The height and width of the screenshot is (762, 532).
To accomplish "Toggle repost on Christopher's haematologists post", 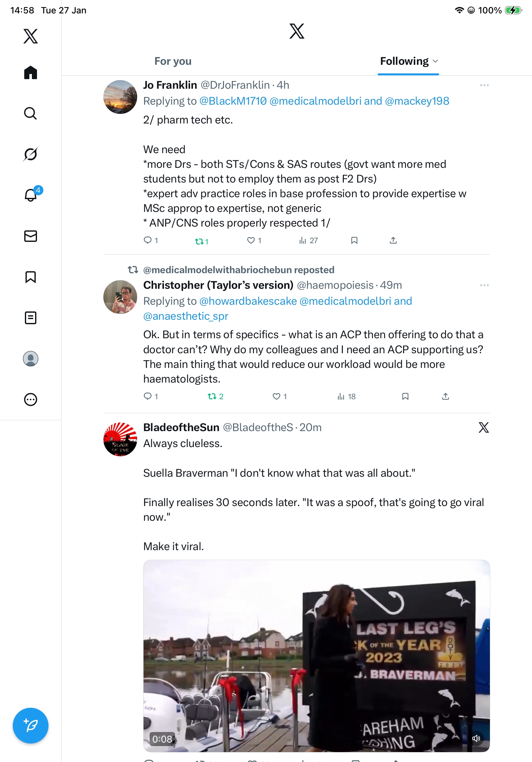I will pos(212,396).
